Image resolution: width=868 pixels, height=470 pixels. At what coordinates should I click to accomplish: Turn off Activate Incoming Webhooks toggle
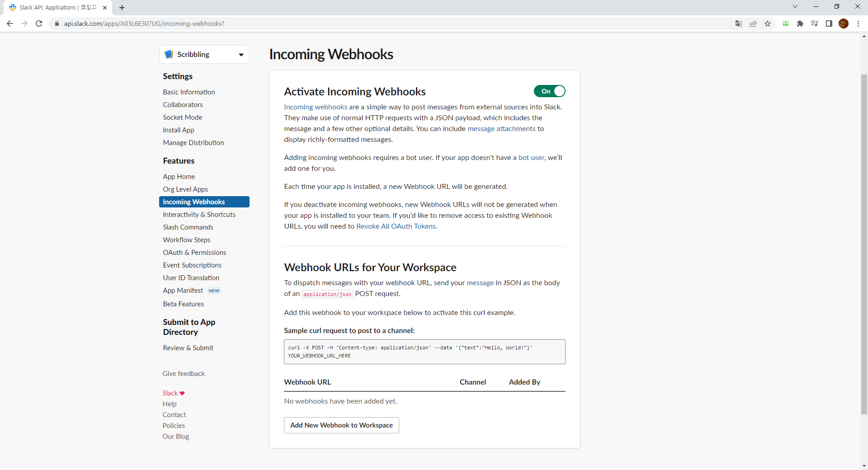[550, 91]
